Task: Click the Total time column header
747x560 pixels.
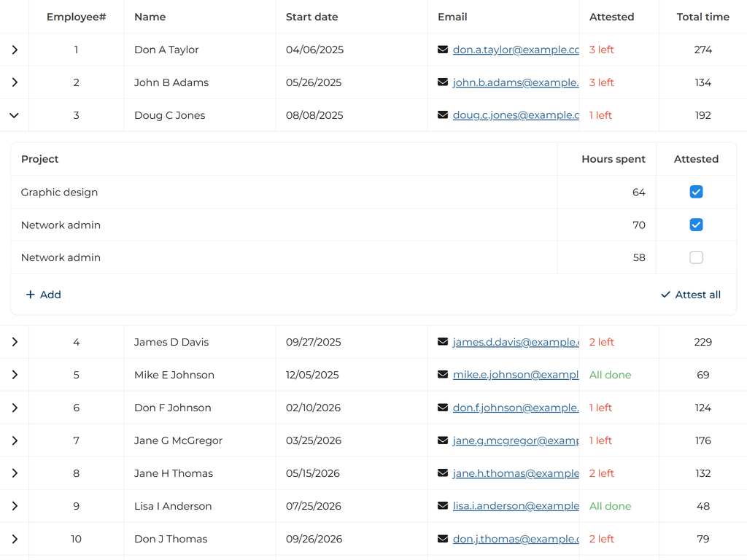Action: [703, 17]
